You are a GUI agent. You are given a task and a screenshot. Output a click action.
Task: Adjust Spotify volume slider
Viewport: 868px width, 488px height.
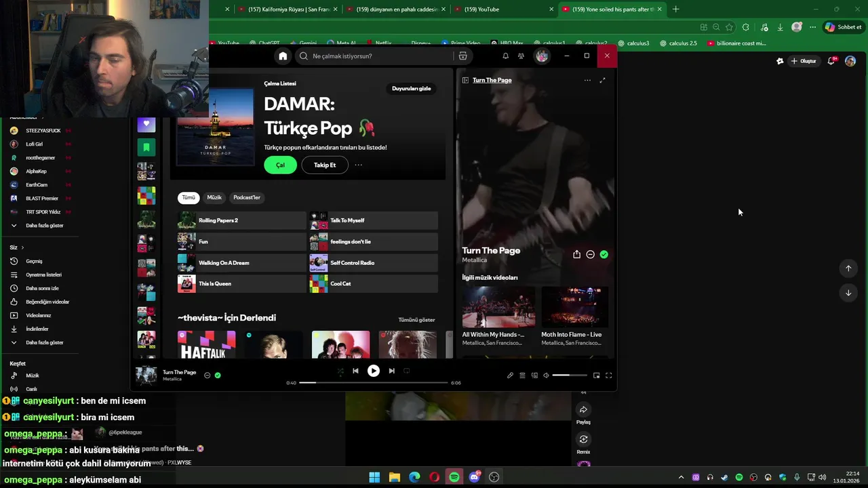point(570,375)
